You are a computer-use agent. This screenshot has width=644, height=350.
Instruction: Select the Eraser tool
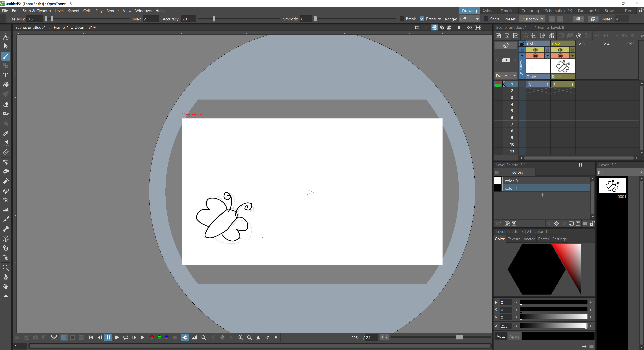pos(6,104)
